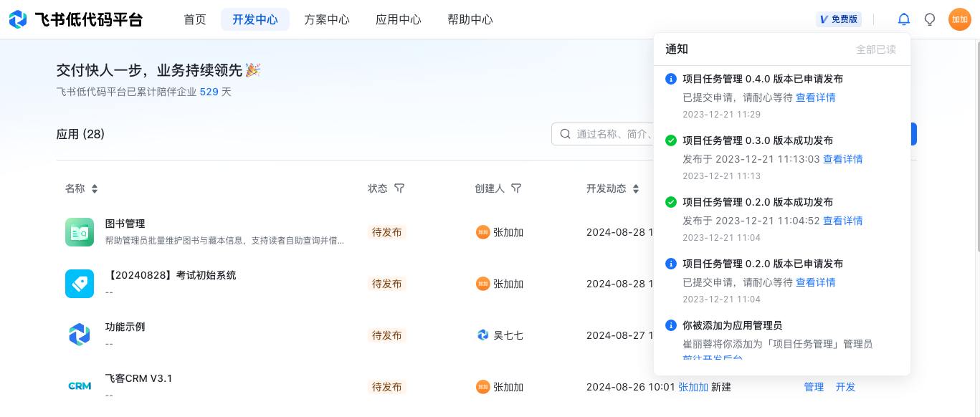
Task: Open 查看详情 for the 0.2.0 成功发布 notification
Action: [x=843, y=221]
